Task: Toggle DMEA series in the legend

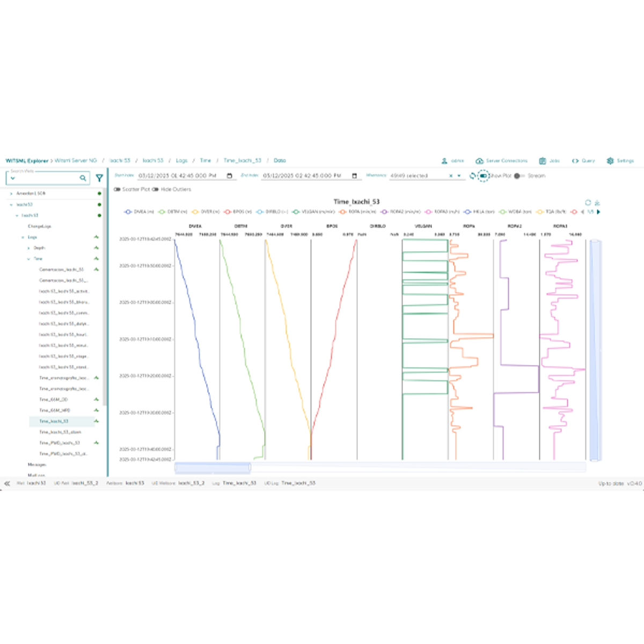Action: coord(139,212)
